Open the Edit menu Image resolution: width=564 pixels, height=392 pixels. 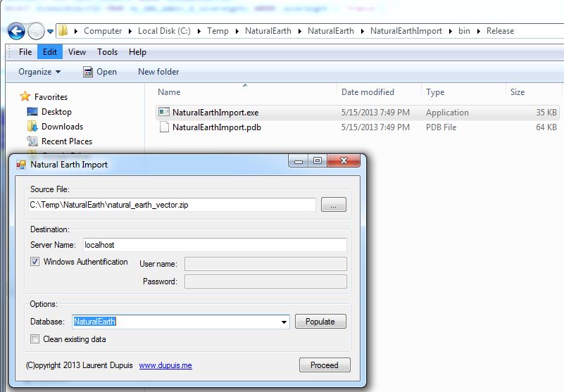[50, 52]
